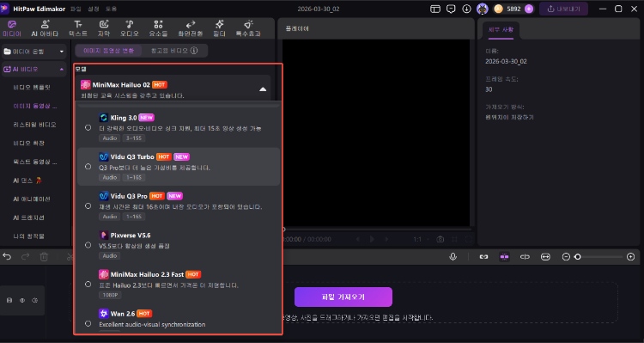Screen dimensions: 644x343
Task: Click the zoom in plus icon
Action: (x=631, y=257)
